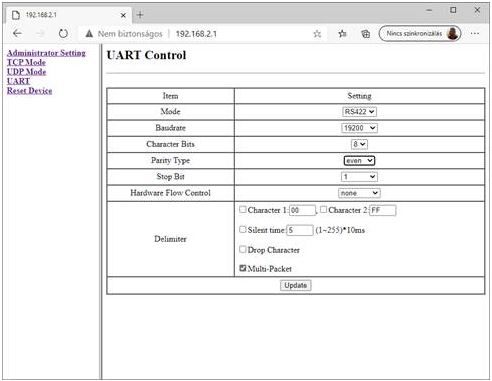Viewport: 492px width, 381px height.
Task: Open the Favorites list icon
Action: [x=342, y=33]
